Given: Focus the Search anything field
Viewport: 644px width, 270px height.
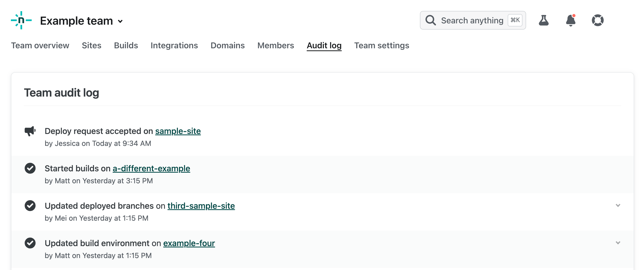Looking at the screenshot, I should pos(472,20).
